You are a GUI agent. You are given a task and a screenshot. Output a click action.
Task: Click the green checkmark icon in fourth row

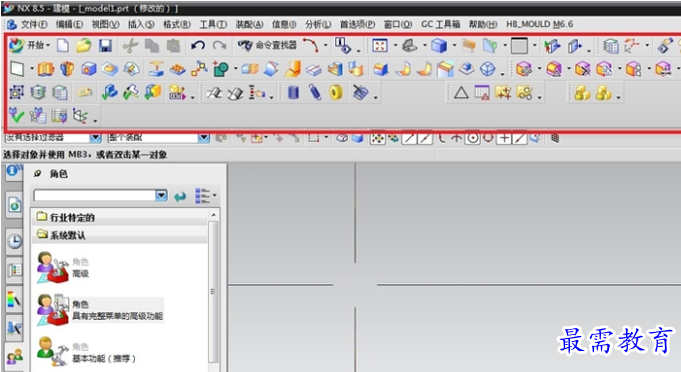17,115
